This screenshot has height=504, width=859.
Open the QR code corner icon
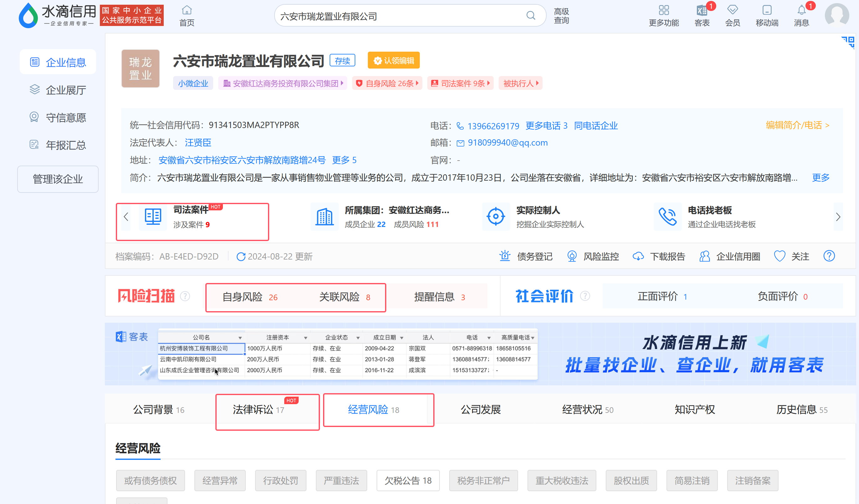click(848, 42)
